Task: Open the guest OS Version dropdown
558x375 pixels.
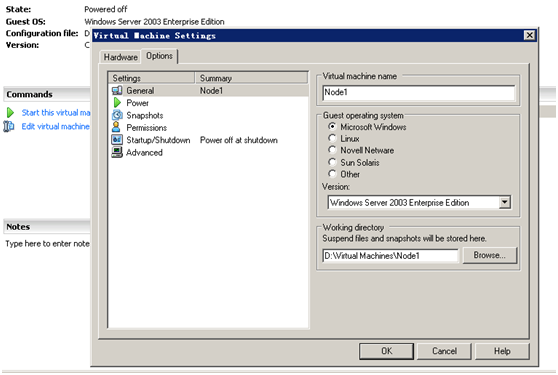Action: (504, 202)
